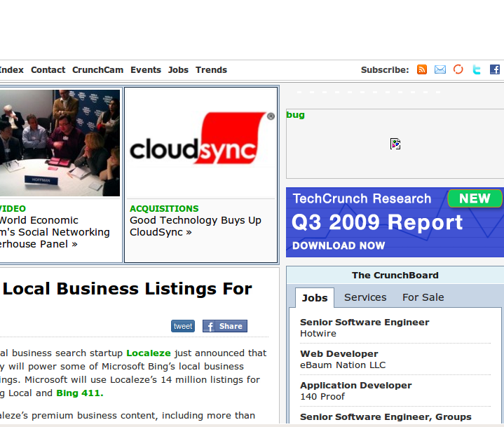Switch to the Services tab
Viewport: 504px width, 427px height.
click(365, 297)
